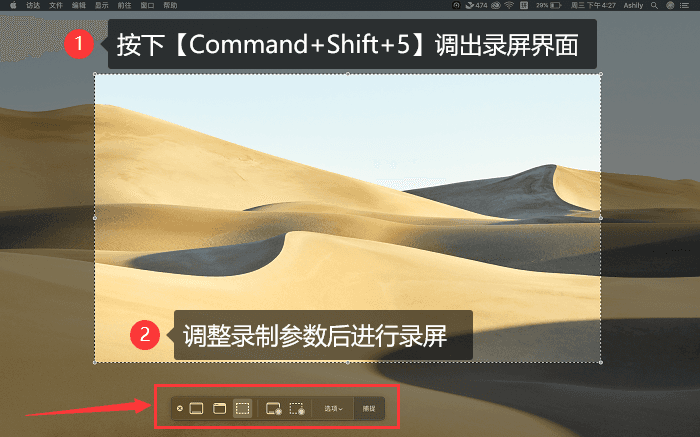Choose Record Selected Portion icon

pos(297,408)
